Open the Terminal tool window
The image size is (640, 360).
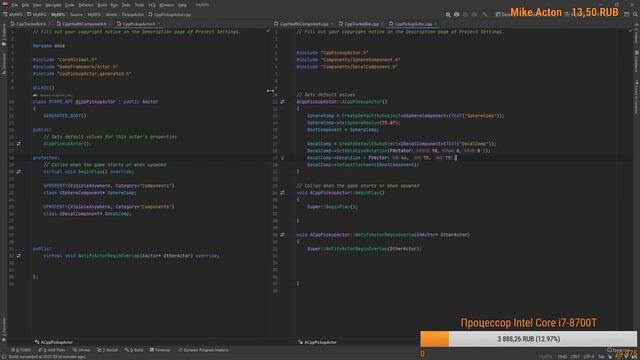click(160, 350)
